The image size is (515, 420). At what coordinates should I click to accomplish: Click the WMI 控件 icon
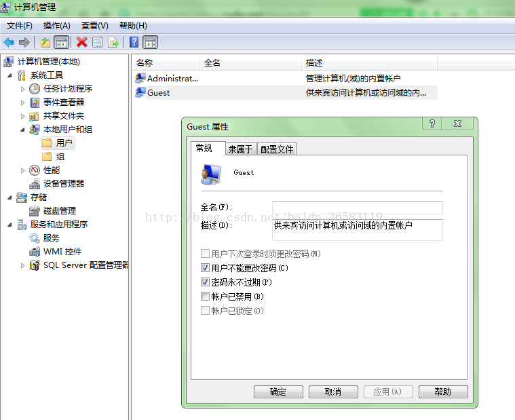[35, 252]
